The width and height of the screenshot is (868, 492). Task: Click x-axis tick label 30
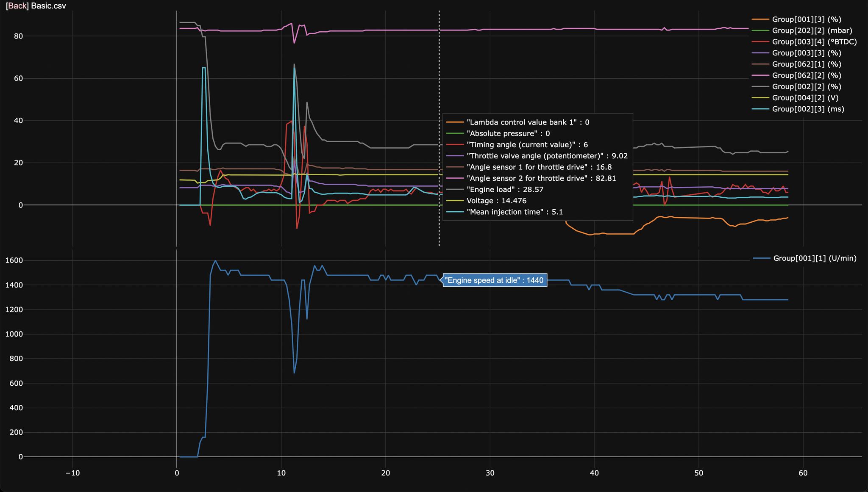490,473
